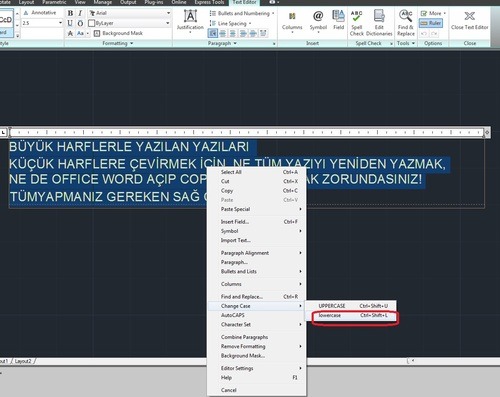Image resolution: width=500 pixels, height=397 pixels.
Task: Click Close Text Editor button
Action: point(470,21)
